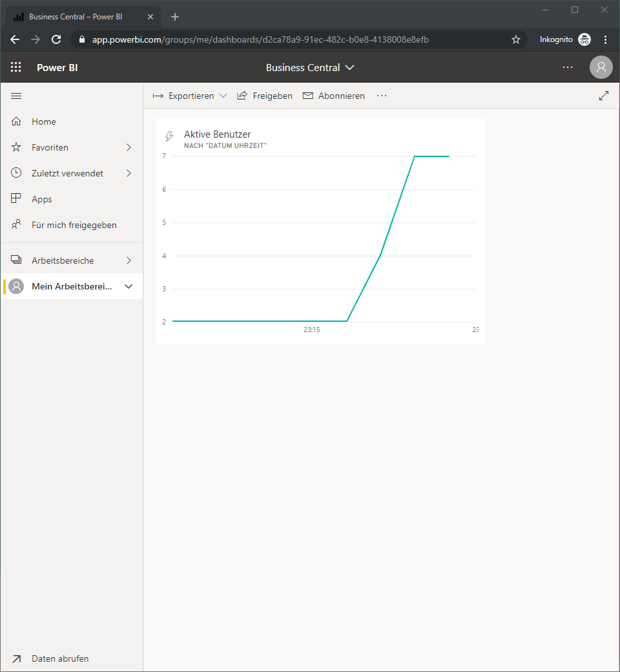
Task: Collapse the navigation pane hamburger icon
Action: [16, 96]
